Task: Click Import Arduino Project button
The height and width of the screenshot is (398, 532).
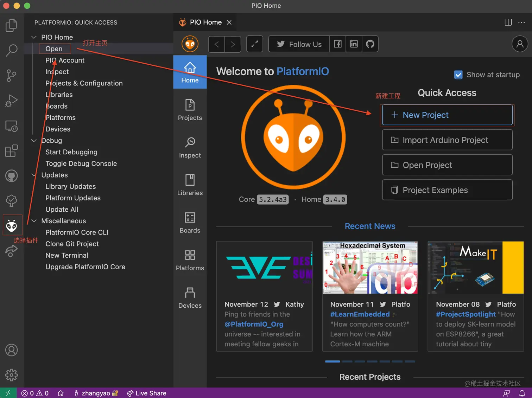Action: (447, 140)
